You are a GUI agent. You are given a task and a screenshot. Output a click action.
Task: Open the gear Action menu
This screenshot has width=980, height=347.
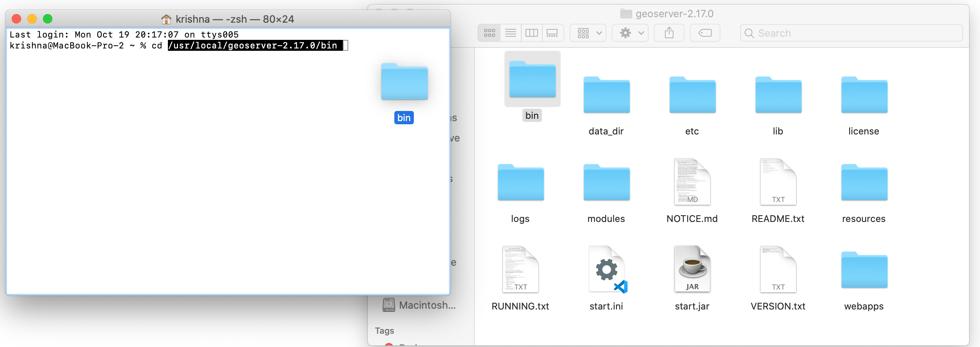630,33
